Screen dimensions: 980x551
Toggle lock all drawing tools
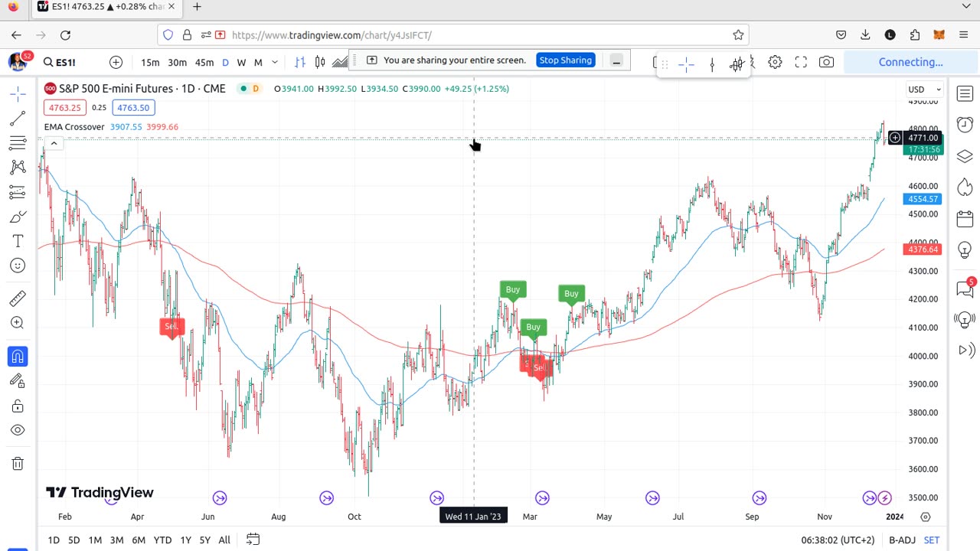pyautogui.click(x=18, y=406)
